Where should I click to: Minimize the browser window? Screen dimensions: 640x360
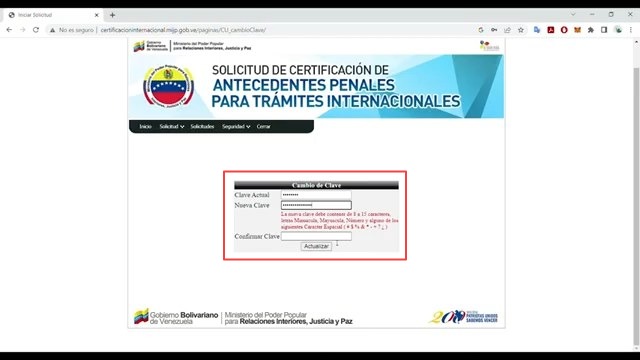(592, 14)
